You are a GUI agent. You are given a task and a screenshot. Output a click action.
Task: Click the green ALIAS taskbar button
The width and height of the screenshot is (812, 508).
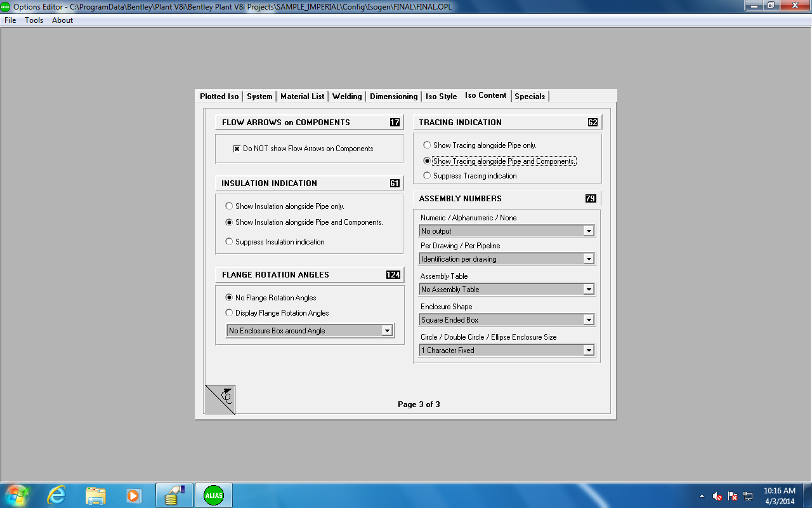pos(213,495)
